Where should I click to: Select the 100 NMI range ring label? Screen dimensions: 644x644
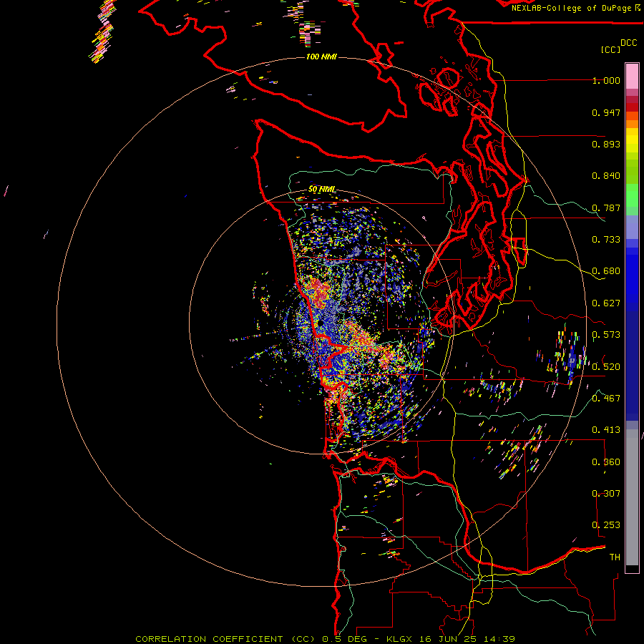321,57
